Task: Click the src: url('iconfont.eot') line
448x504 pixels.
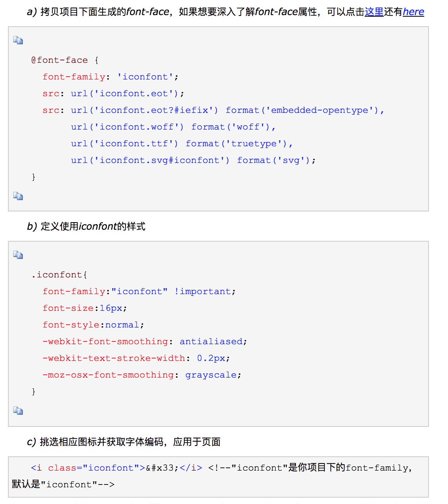Action: pyautogui.click(x=113, y=93)
